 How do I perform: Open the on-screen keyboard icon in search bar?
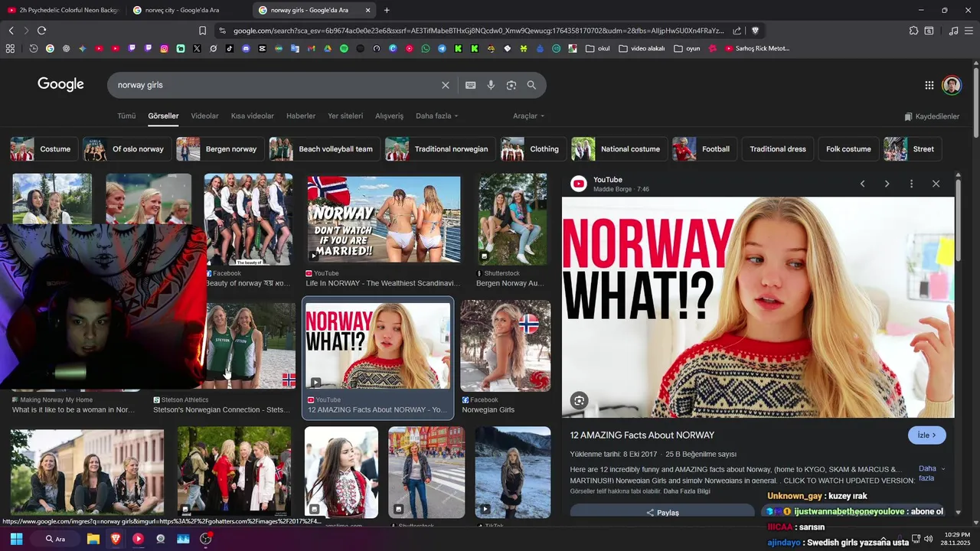coord(470,85)
